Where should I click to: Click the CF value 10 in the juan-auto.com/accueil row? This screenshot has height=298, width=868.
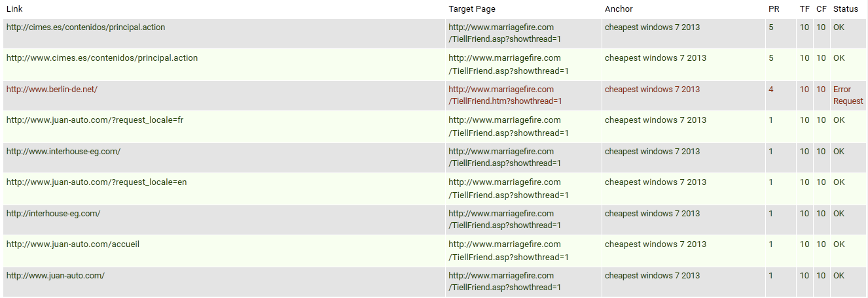pos(821,244)
